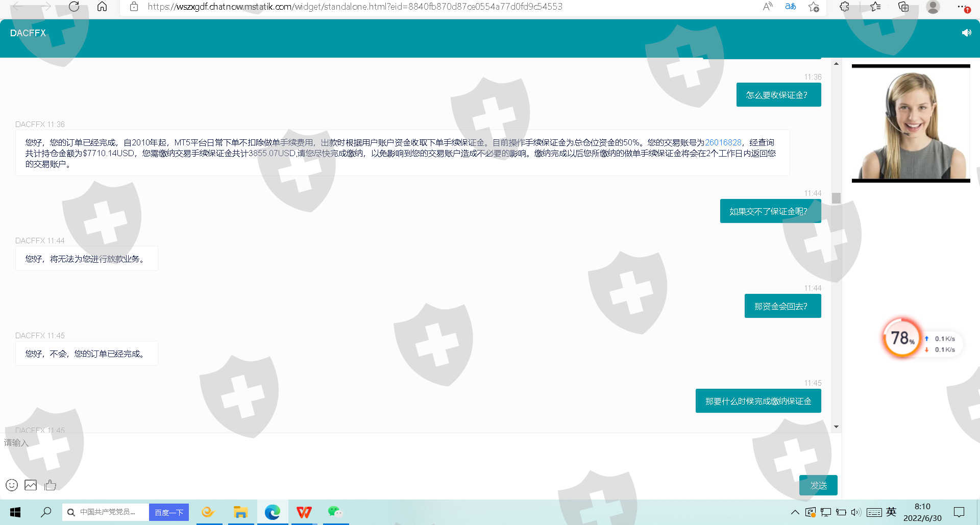Switch to Microsoft Edge on taskbar
This screenshot has width=980, height=525.
pos(273,512)
